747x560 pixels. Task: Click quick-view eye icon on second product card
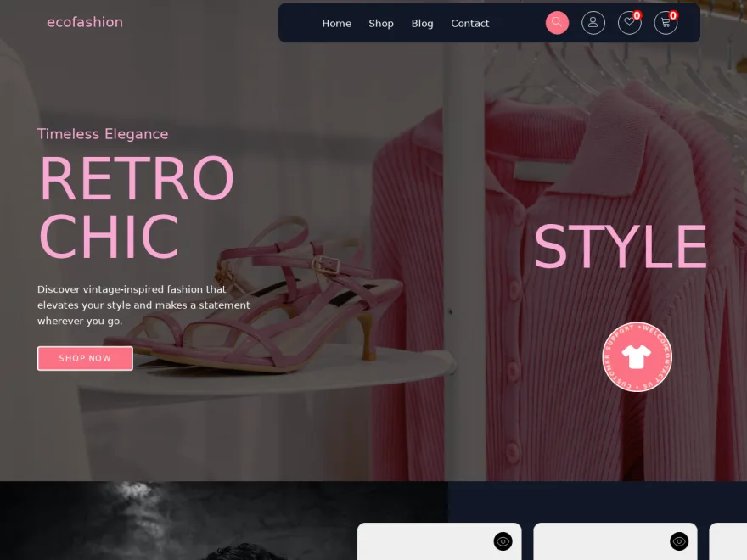click(679, 541)
